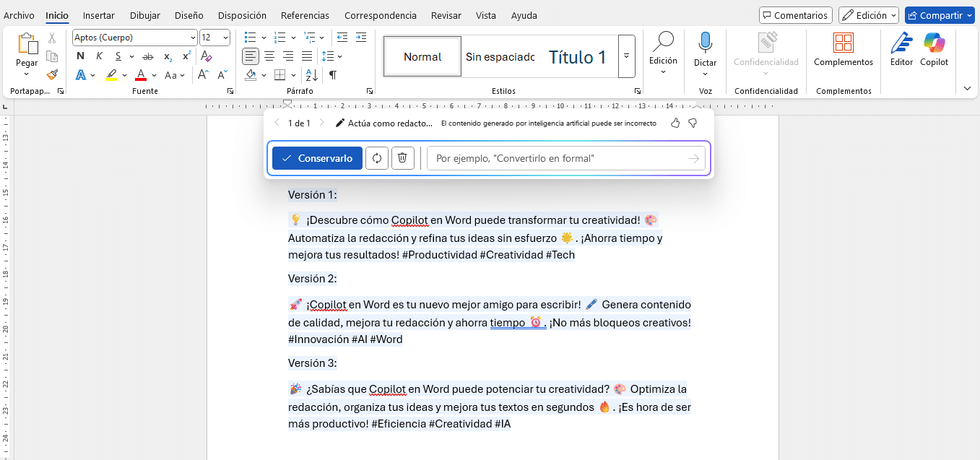Toggle underline S formatting

pos(118,56)
